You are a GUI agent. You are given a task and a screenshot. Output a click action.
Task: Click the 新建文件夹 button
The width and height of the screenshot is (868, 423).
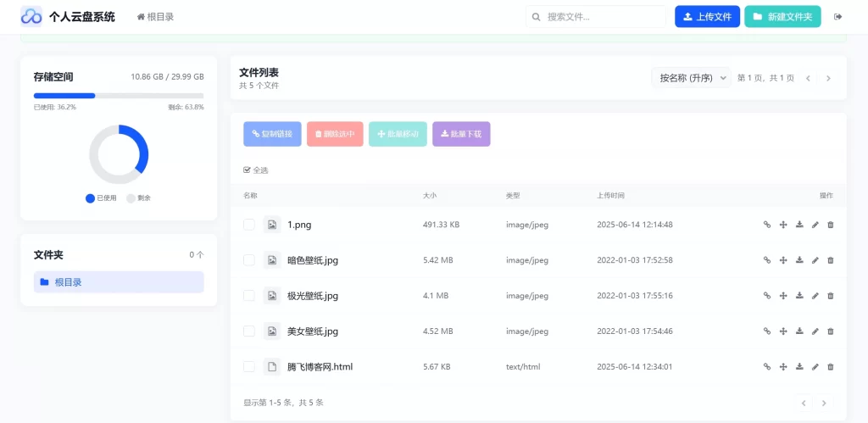pos(782,17)
